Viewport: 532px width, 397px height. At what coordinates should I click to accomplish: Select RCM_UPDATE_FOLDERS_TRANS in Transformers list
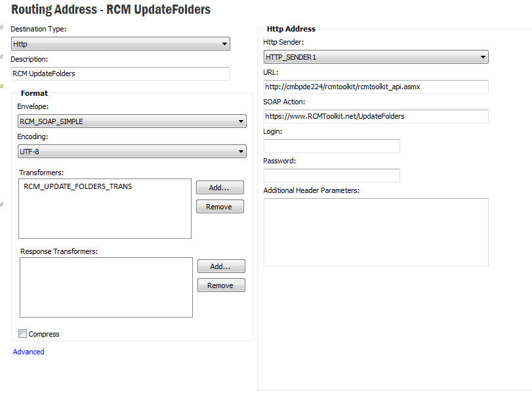click(77, 186)
